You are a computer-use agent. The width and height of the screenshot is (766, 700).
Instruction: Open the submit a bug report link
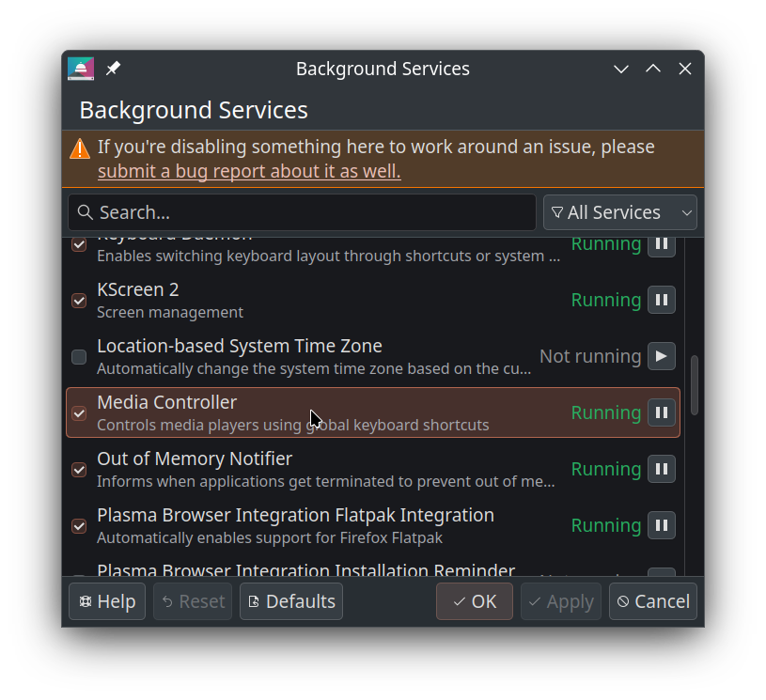[x=249, y=171]
